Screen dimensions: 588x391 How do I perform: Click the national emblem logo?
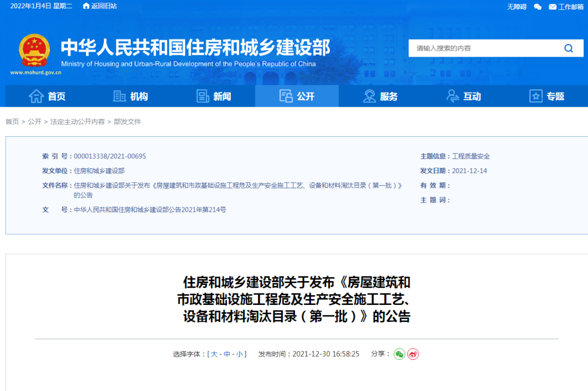tap(34, 51)
